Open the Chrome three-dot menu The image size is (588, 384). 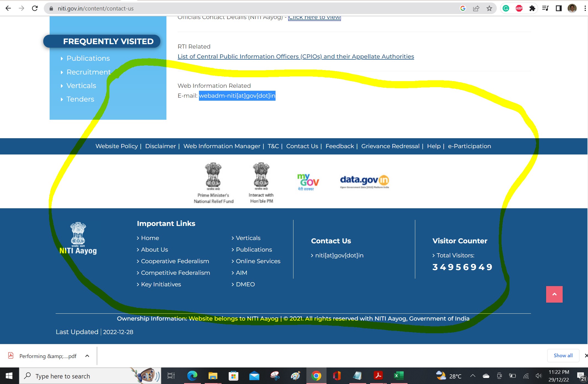[585, 8]
